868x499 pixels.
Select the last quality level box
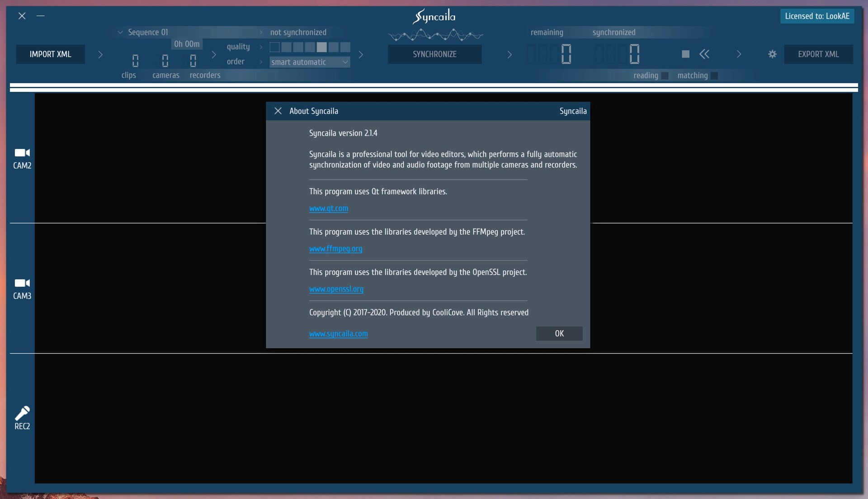tap(345, 47)
